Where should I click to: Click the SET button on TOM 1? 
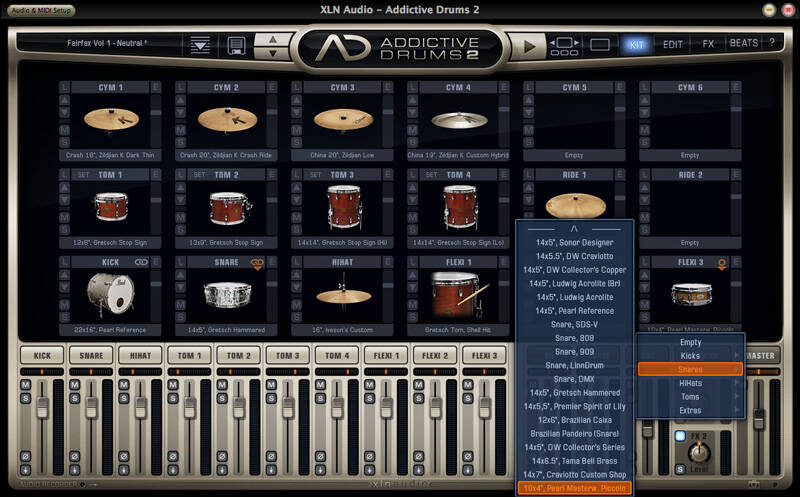(83, 175)
